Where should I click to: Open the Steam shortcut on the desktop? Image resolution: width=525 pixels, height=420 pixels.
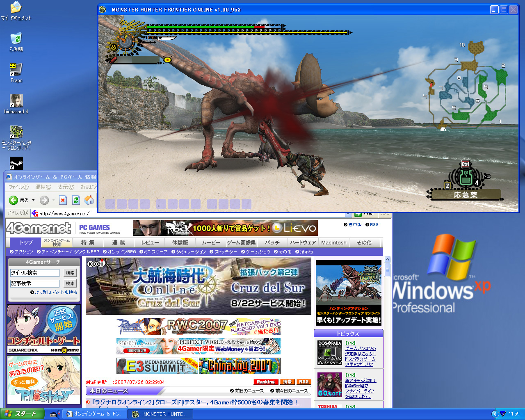pos(16,163)
